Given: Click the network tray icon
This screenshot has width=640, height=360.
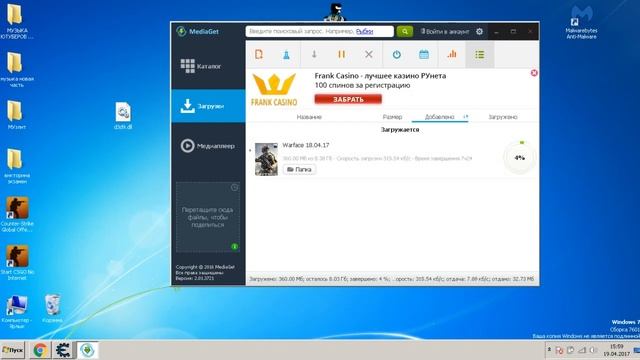Looking at the screenshot, I should pos(582,350).
